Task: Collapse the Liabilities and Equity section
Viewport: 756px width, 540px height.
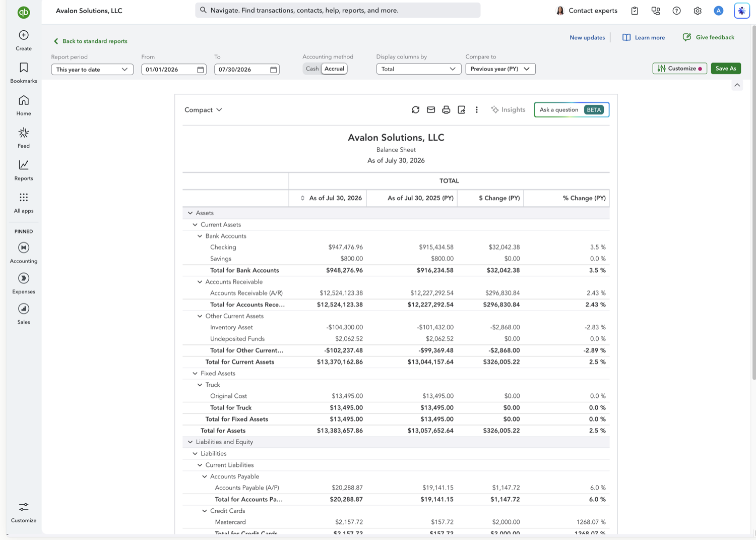Action: coord(190,442)
